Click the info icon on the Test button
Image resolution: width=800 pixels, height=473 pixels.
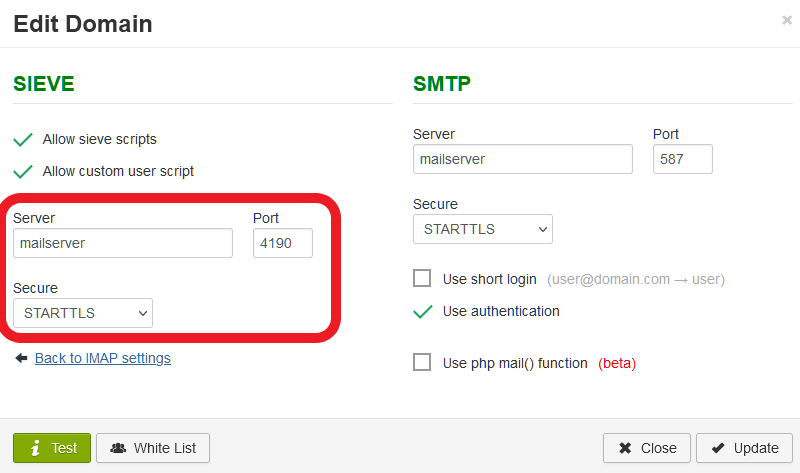point(35,448)
